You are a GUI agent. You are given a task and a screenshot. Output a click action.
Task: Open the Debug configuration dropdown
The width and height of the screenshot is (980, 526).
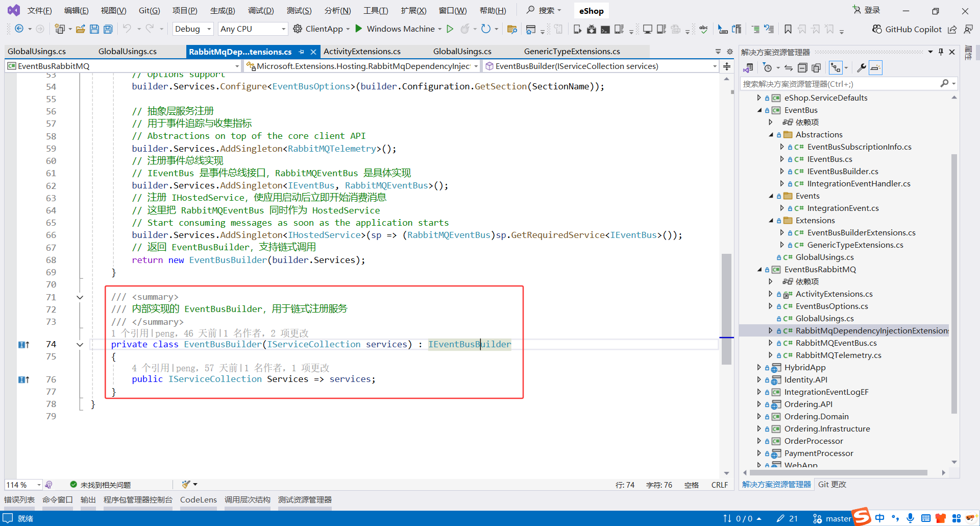(193, 29)
